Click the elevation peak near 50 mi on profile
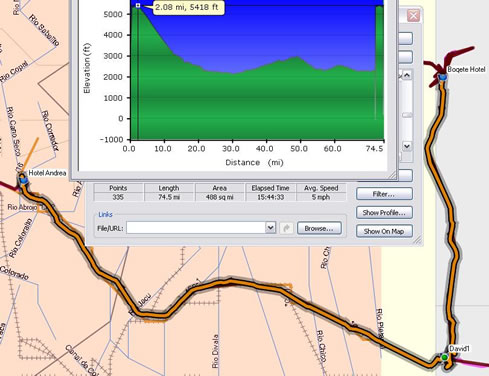 pyautogui.click(x=296, y=58)
